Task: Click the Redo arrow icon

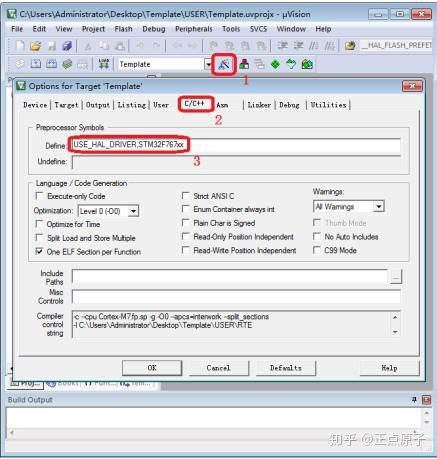Action: click(156, 46)
